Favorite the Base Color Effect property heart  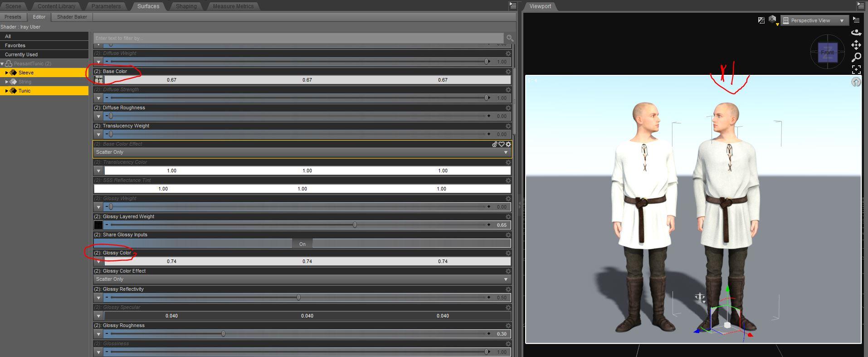point(502,144)
